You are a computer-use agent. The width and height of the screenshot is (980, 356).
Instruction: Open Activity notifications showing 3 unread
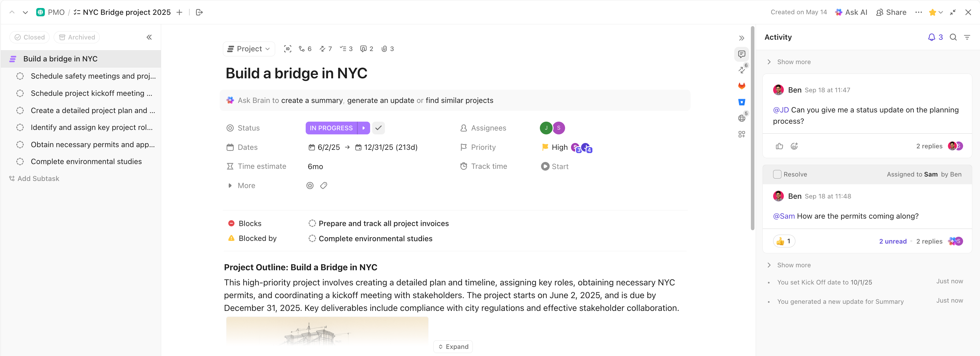click(x=935, y=37)
